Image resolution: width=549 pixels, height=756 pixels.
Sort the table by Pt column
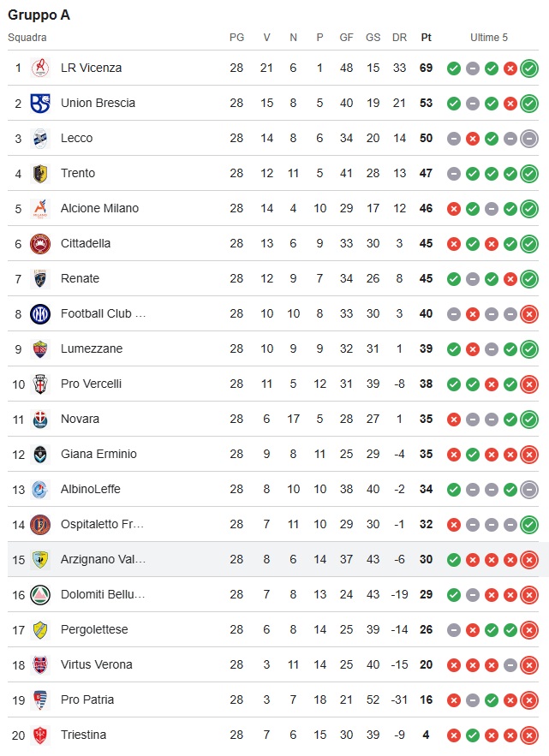coord(426,37)
